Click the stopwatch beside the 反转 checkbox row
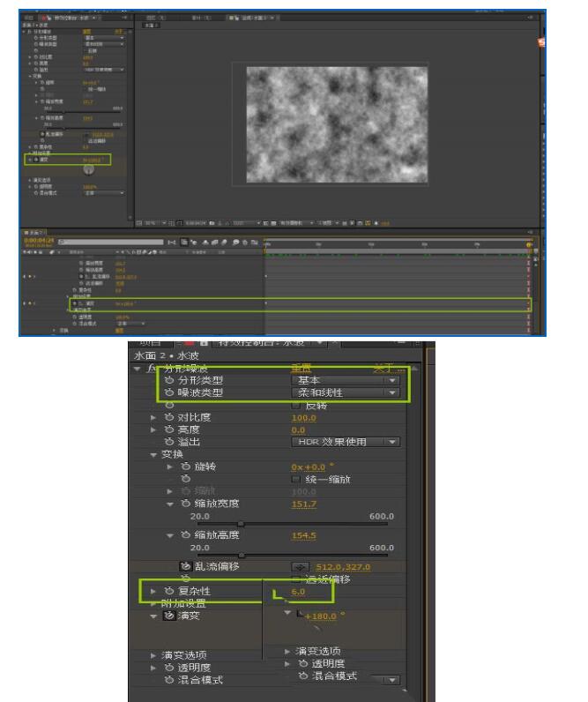 pyautogui.click(x=168, y=405)
